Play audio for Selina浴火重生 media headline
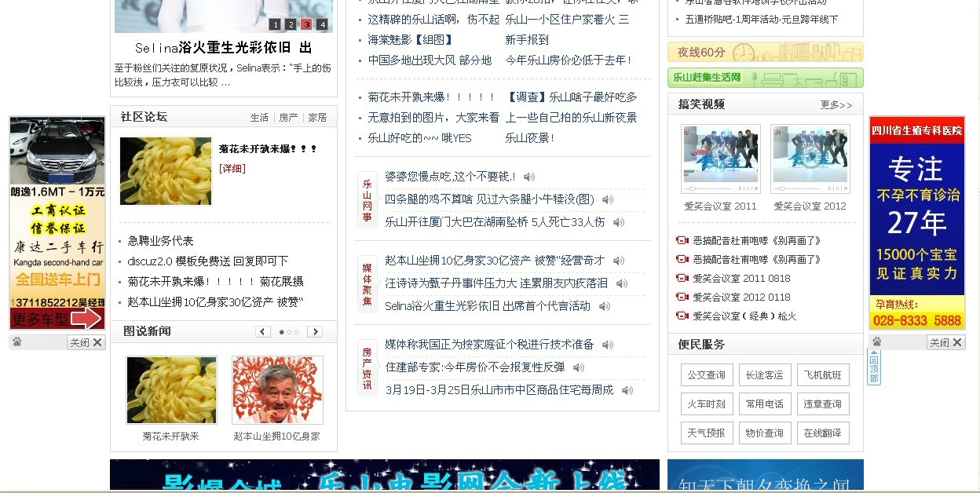The width and height of the screenshot is (980, 493). click(603, 306)
